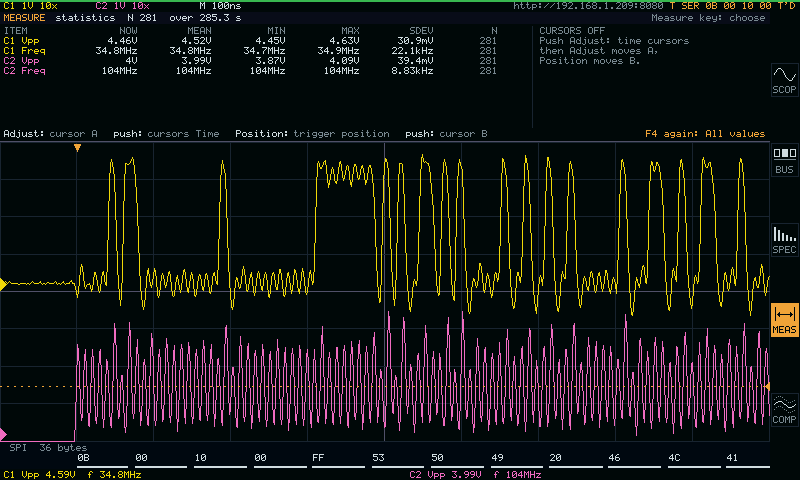Select the C2 1V 10x channel label
Viewport: 800px width, 480px height.
tap(122, 6)
